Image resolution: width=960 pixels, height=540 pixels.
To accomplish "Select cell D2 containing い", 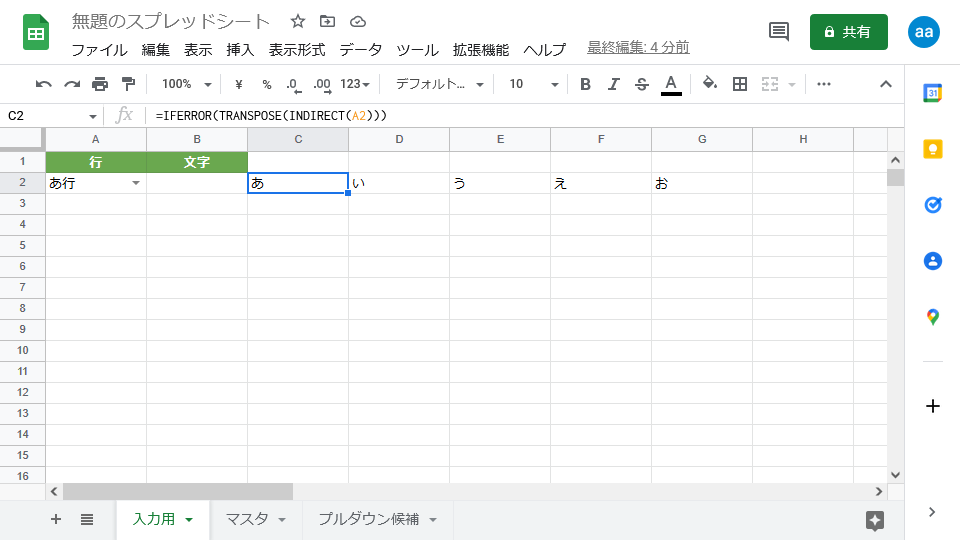I will [399, 183].
